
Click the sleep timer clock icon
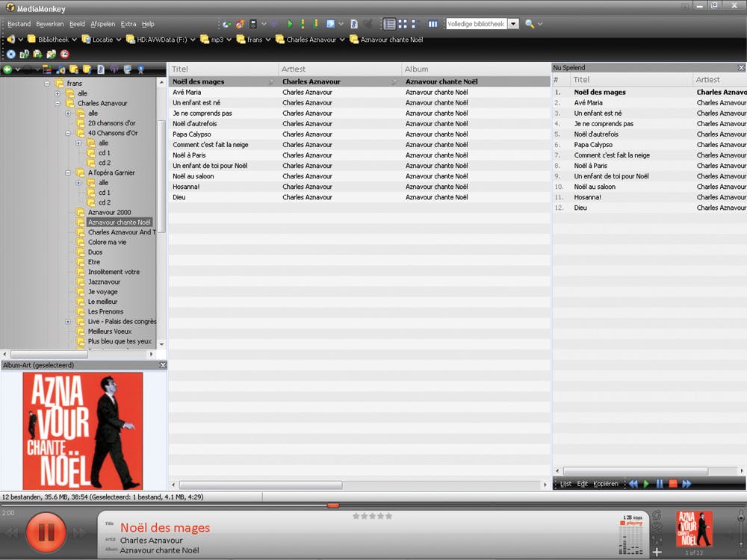(65, 55)
